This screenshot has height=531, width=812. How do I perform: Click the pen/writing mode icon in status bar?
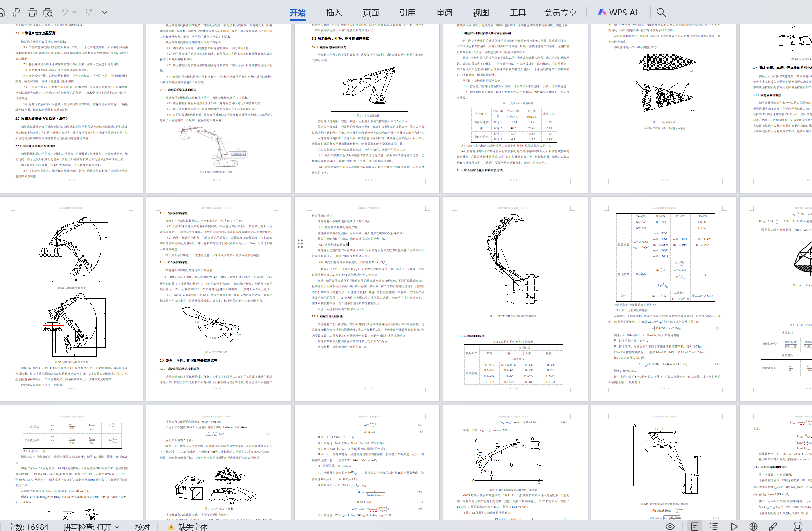[x=773, y=527]
